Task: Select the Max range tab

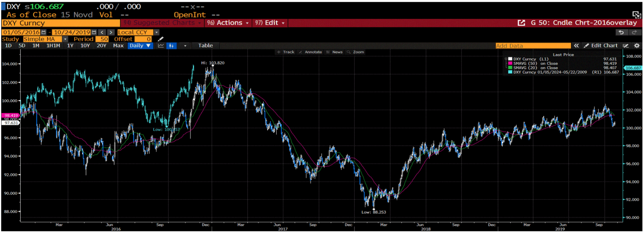Action: point(118,46)
